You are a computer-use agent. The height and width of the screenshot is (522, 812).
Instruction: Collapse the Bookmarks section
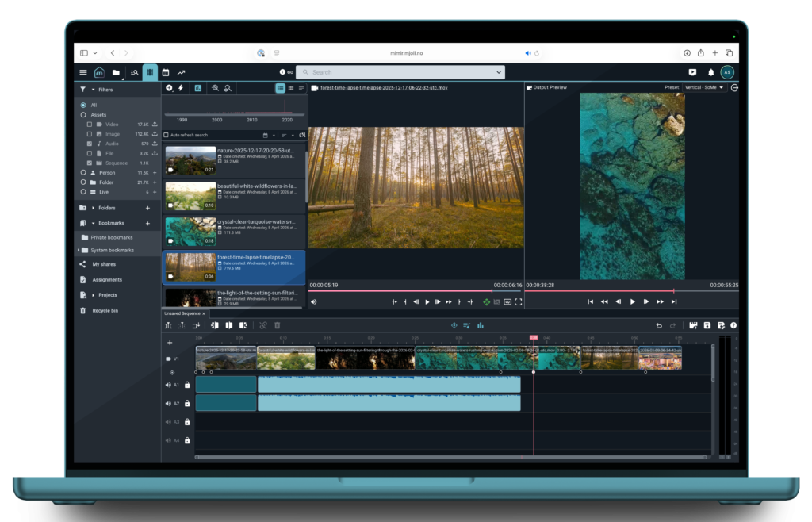[x=94, y=223]
